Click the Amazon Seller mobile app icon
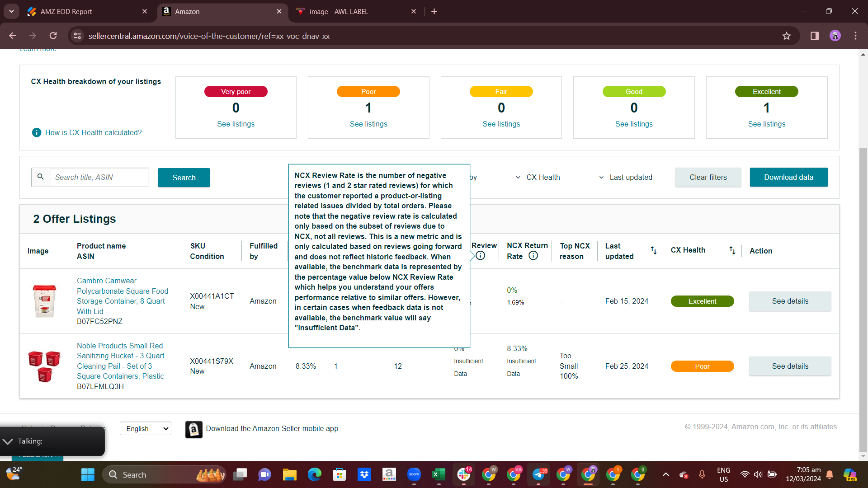Screen dimensions: 868x488 point(194,429)
